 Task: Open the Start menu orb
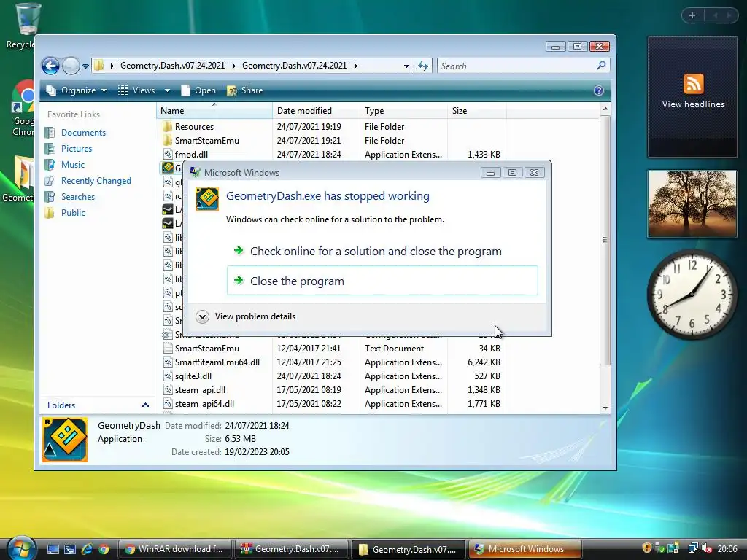pos(20,548)
